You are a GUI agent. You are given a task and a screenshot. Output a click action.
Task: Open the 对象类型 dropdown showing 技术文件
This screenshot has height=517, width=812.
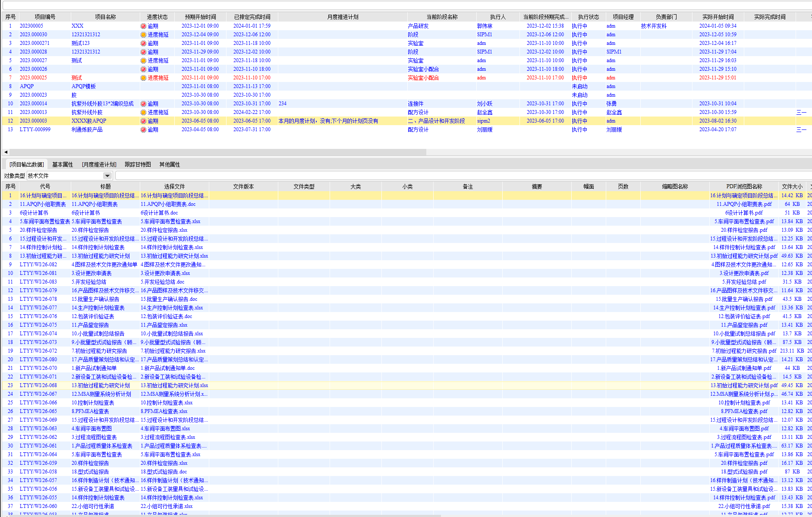pyautogui.click(x=107, y=176)
